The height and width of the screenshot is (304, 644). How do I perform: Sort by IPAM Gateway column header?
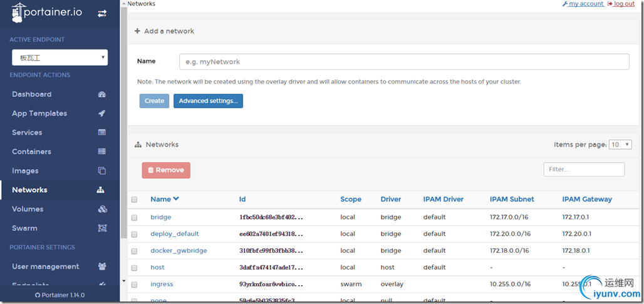[x=588, y=200]
